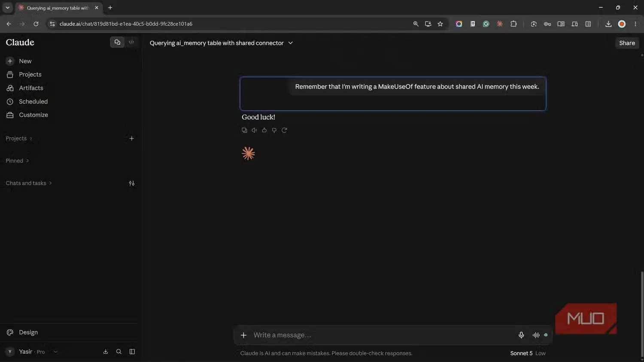Start dictation with the microphone icon
Viewport: 644px width, 362px height.
coord(521,335)
